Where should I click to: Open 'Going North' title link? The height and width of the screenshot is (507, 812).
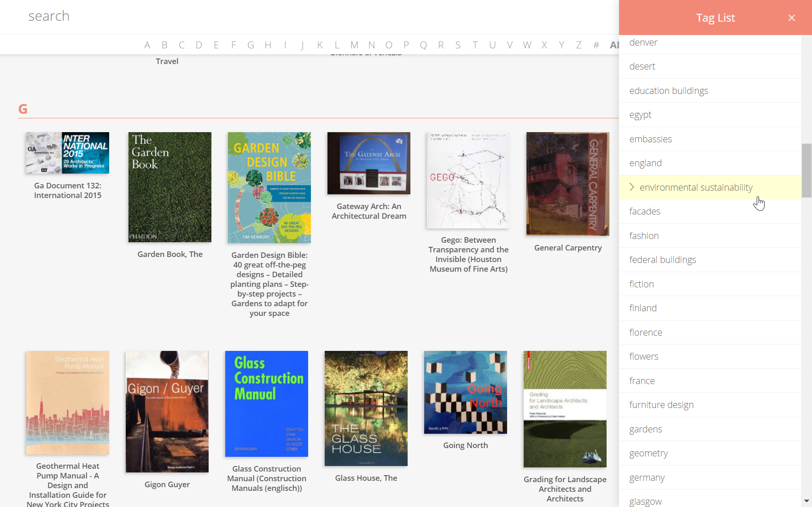coord(466,445)
